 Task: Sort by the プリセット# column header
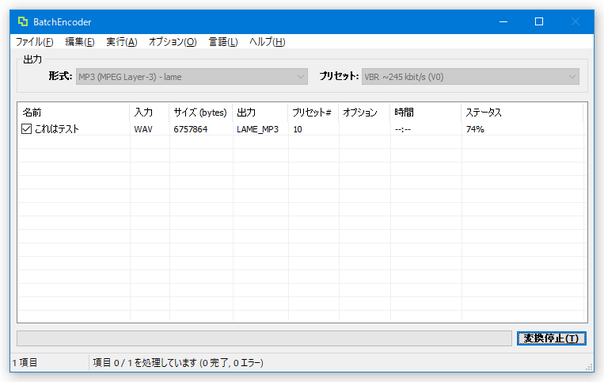click(x=313, y=112)
